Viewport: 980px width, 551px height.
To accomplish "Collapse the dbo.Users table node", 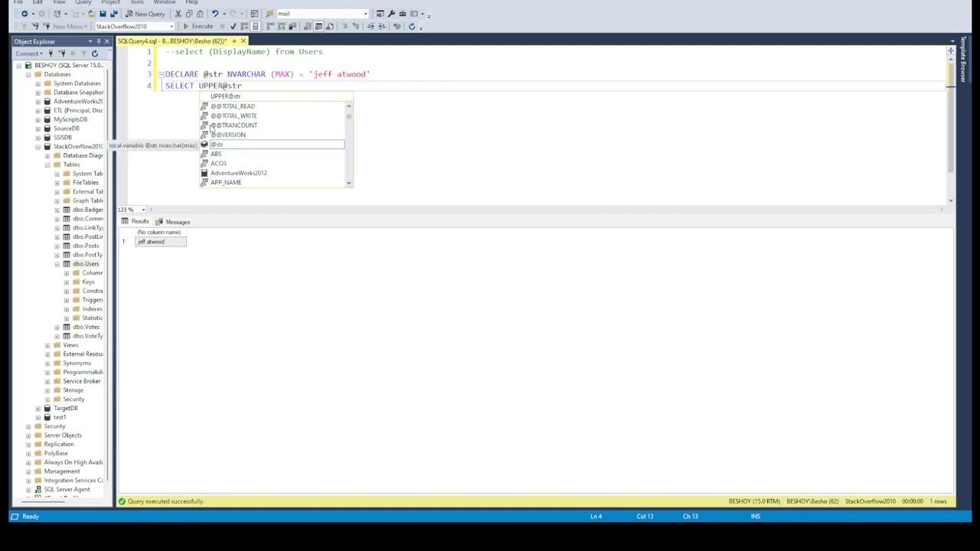I will tap(57, 264).
